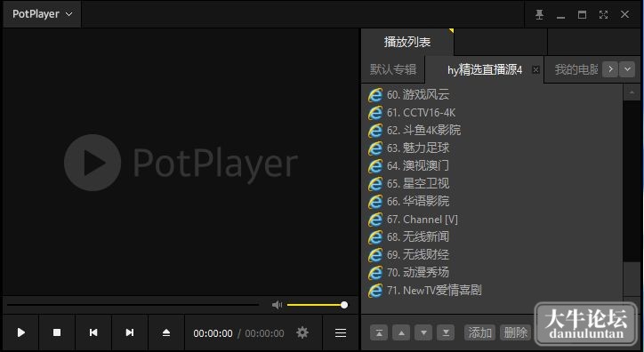Screen dimensions: 644x352
Task: Mute audio with the speaker icon
Action: click(278, 305)
